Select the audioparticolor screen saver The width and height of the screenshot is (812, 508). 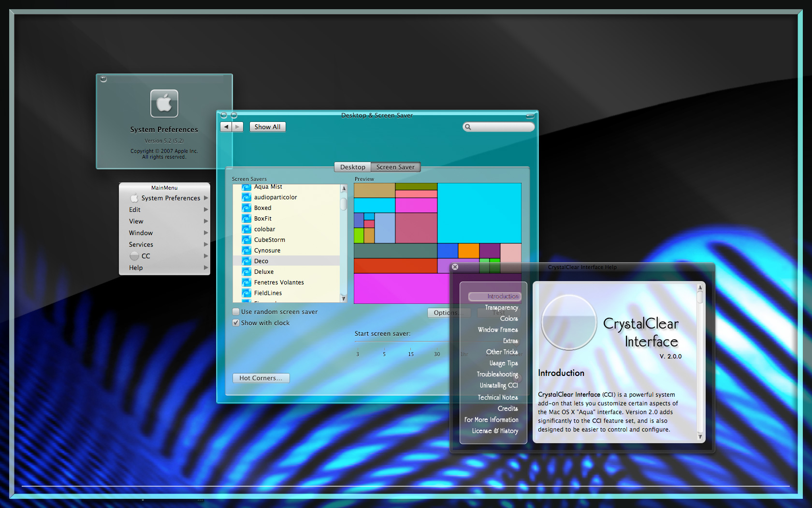tap(287, 197)
